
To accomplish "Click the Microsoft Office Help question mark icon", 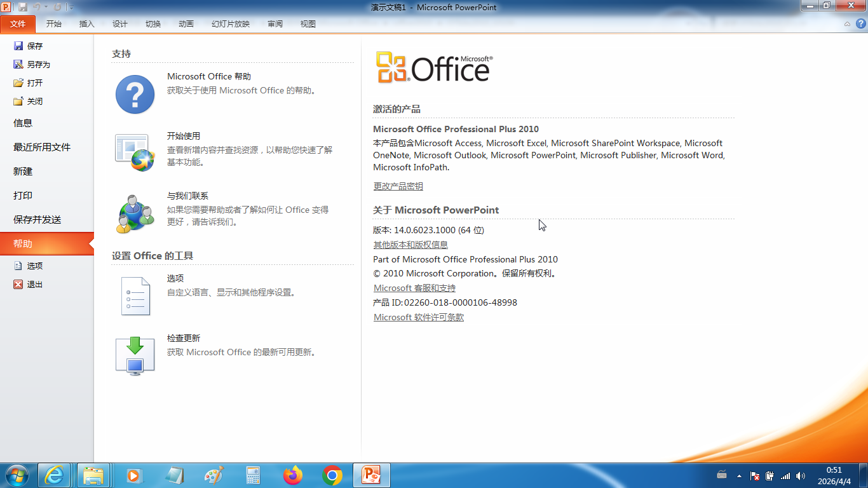I will pos(135,95).
